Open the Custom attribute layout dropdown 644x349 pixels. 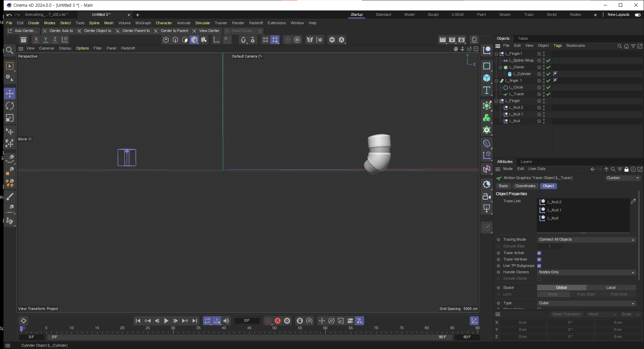click(x=622, y=178)
